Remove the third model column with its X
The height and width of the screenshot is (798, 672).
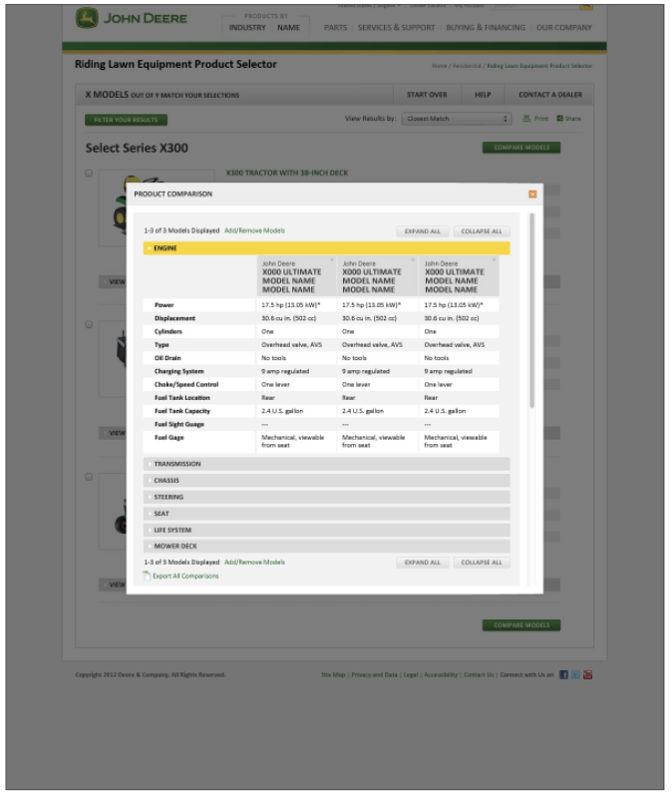494,260
